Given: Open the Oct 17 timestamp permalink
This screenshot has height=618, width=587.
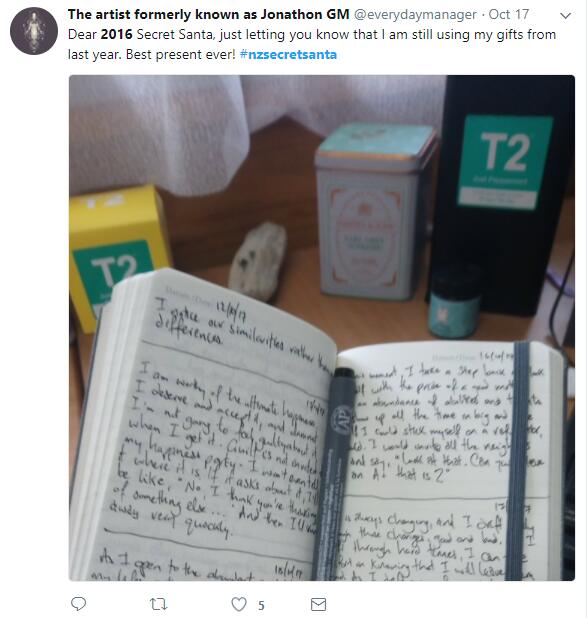Looking at the screenshot, I should click(x=509, y=15).
